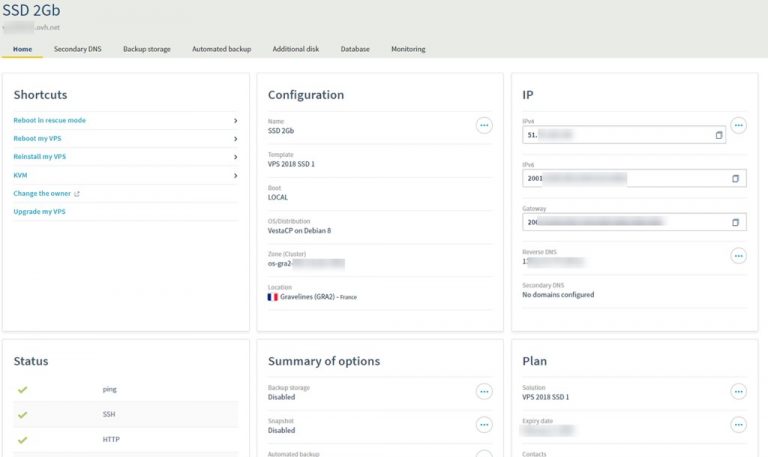The height and width of the screenshot is (457, 768).
Task: Click the Upgrade my VPS link
Action: click(x=39, y=212)
